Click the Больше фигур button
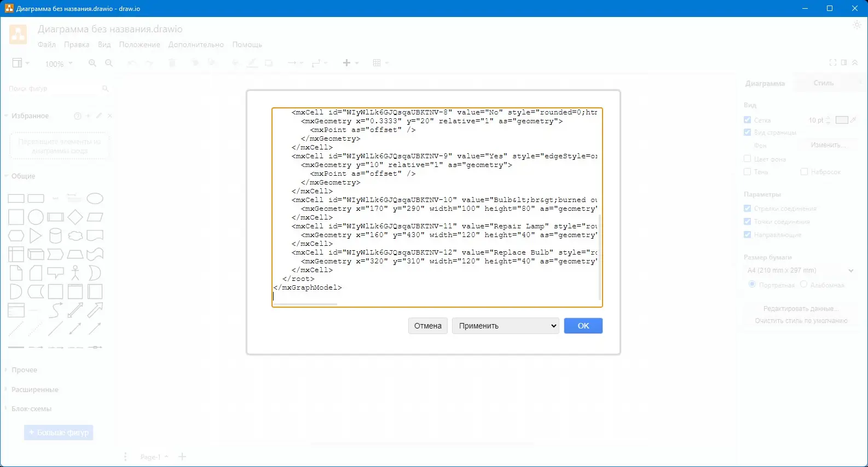The height and width of the screenshot is (467, 868). (x=59, y=433)
